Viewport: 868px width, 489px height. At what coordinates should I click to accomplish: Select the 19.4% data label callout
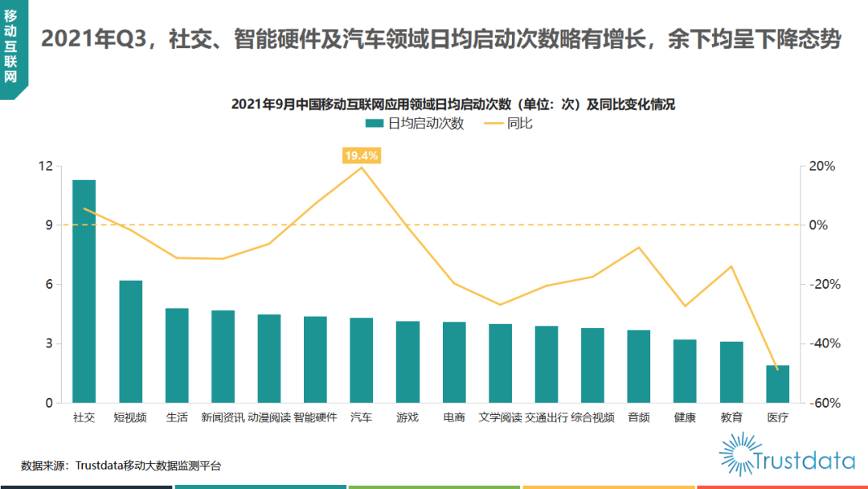click(x=361, y=155)
